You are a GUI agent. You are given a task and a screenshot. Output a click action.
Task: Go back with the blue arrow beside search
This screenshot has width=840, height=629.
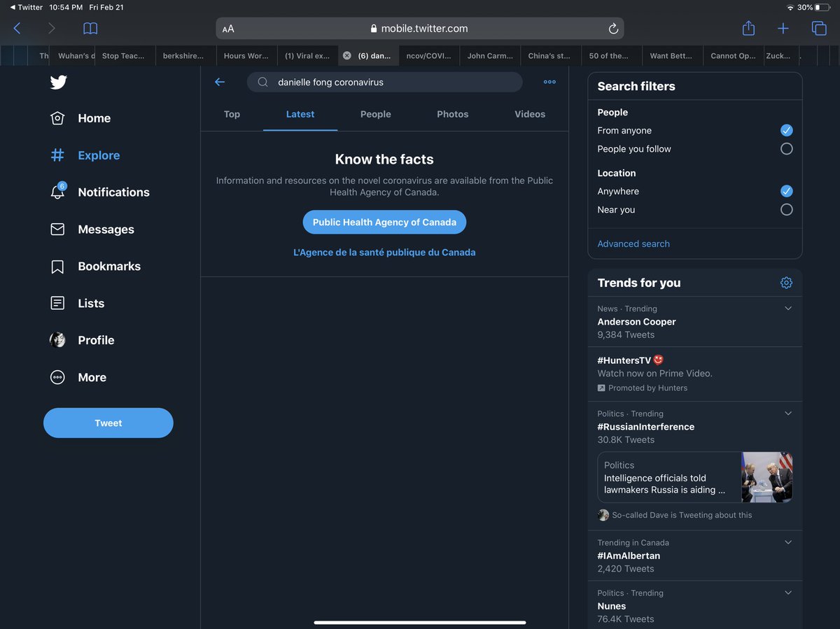click(220, 82)
